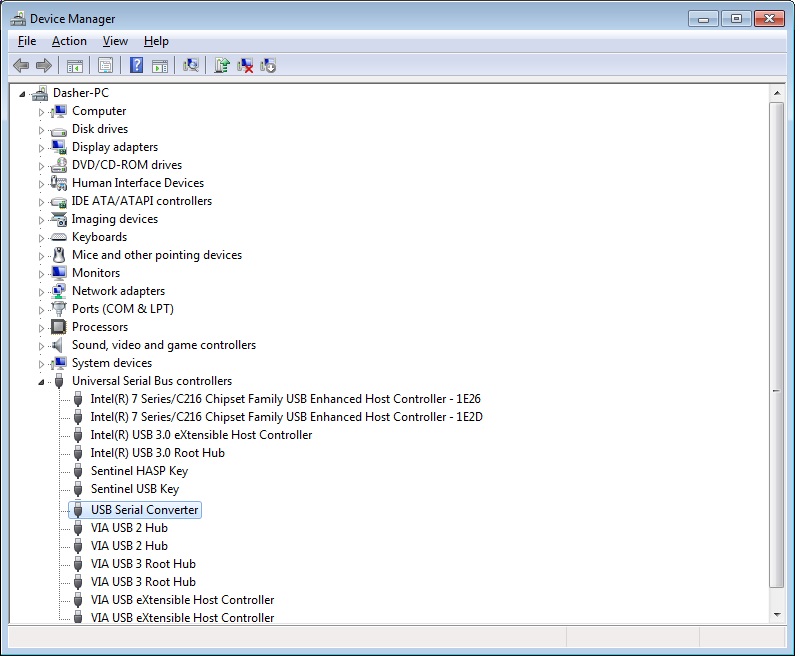This screenshot has width=800, height=656.
Task: Expand the Computer category
Action: pyautogui.click(x=41, y=112)
